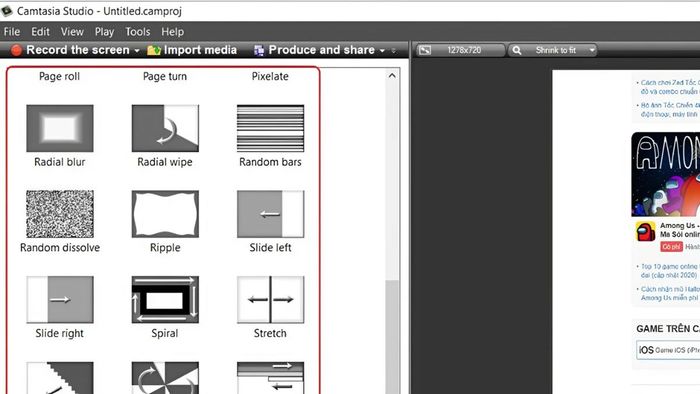Select the Radial blur transition
The image size is (700, 394).
click(60, 129)
